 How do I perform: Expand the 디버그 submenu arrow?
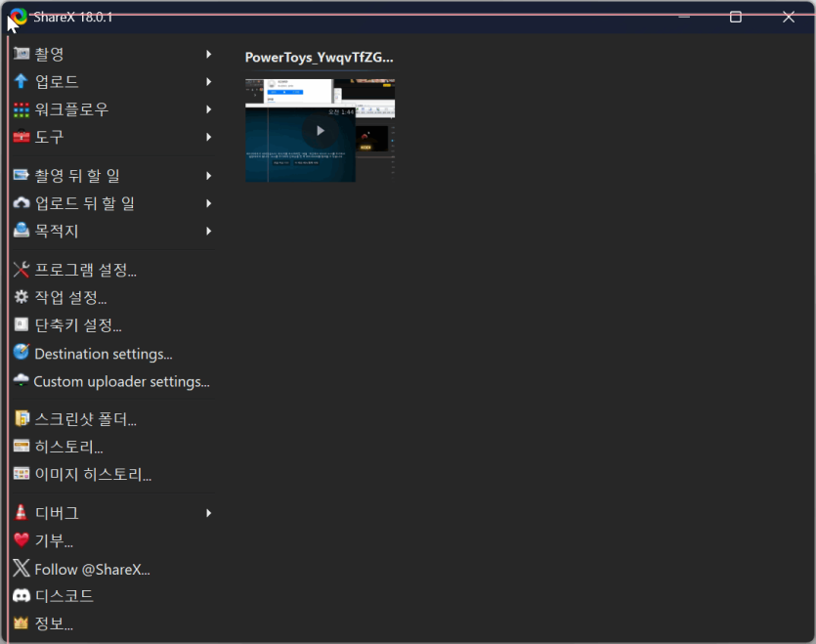click(209, 513)
